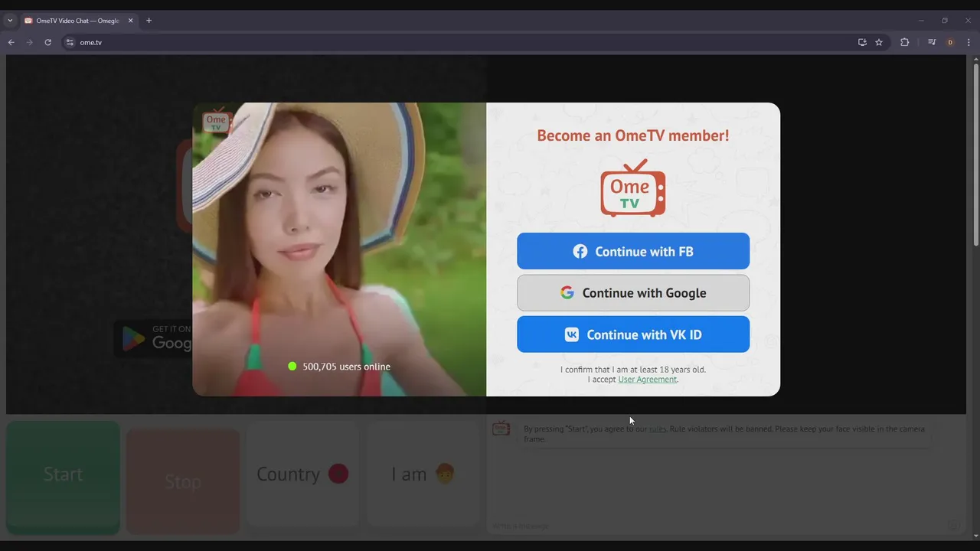This screenshot has height=551, width=980.
Task: Click the Stop button
Action: coord(183,481)
